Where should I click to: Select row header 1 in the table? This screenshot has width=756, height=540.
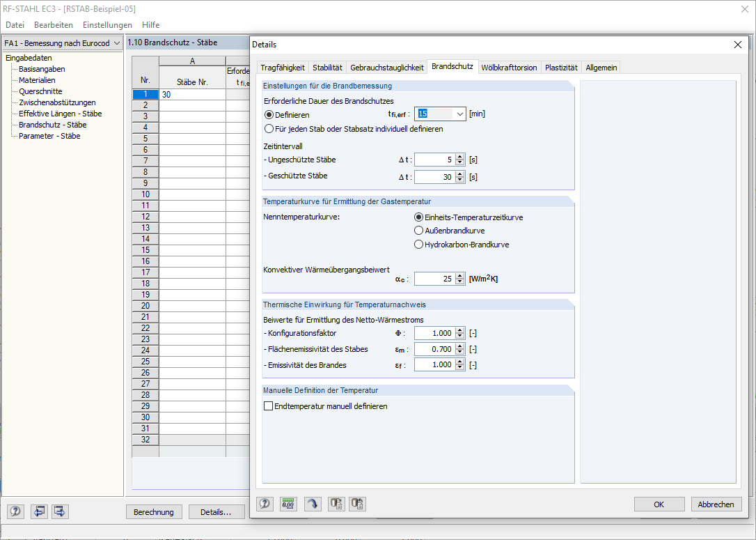[145, 95]
